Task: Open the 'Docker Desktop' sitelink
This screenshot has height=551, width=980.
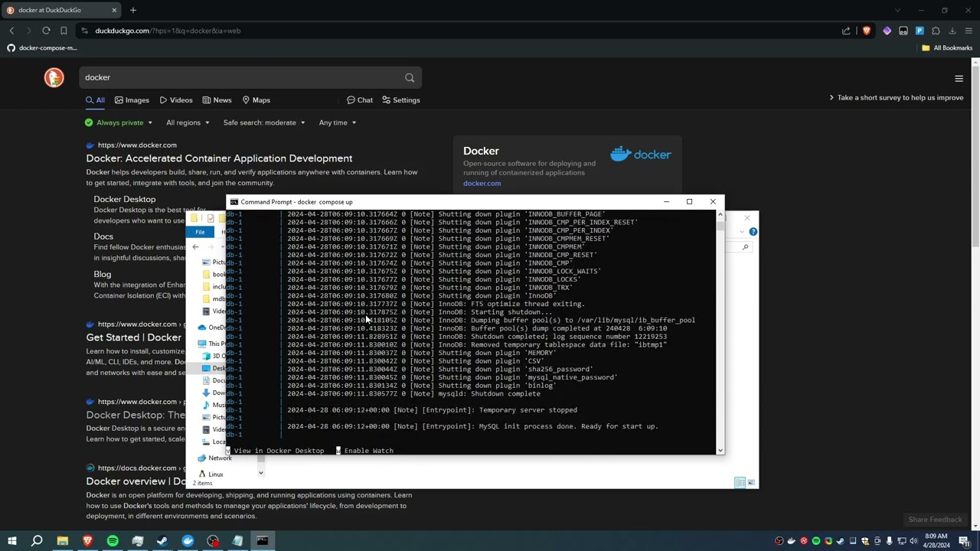Action: [125, 199]
